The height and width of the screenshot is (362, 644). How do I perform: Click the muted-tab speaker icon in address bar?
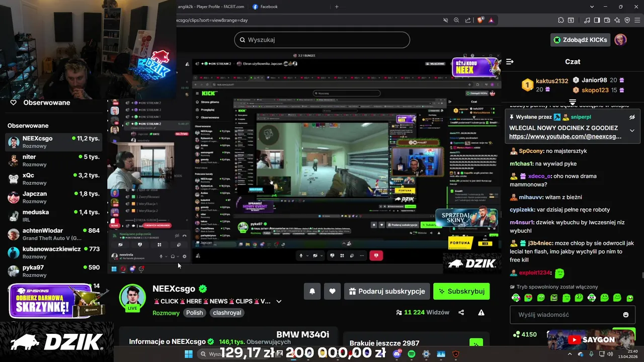(445, 20)
